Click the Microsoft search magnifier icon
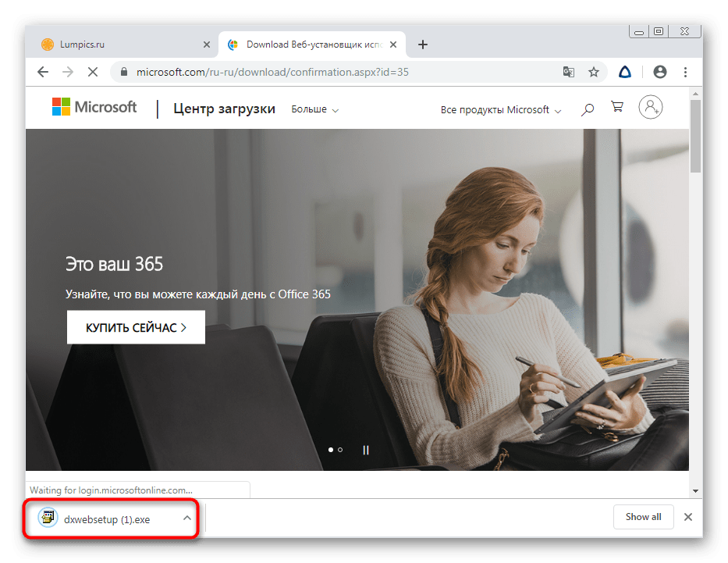728x563 pixels. (588, 109)
